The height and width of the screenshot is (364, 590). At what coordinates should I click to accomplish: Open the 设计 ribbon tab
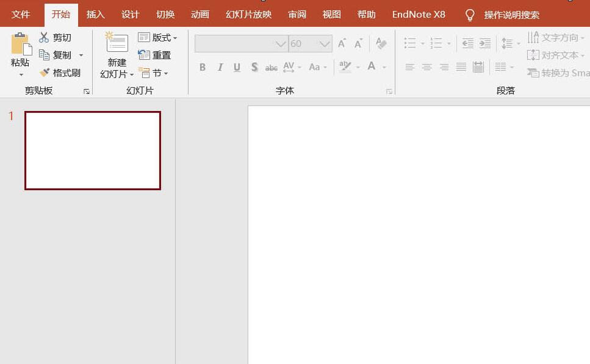point(129,14)
